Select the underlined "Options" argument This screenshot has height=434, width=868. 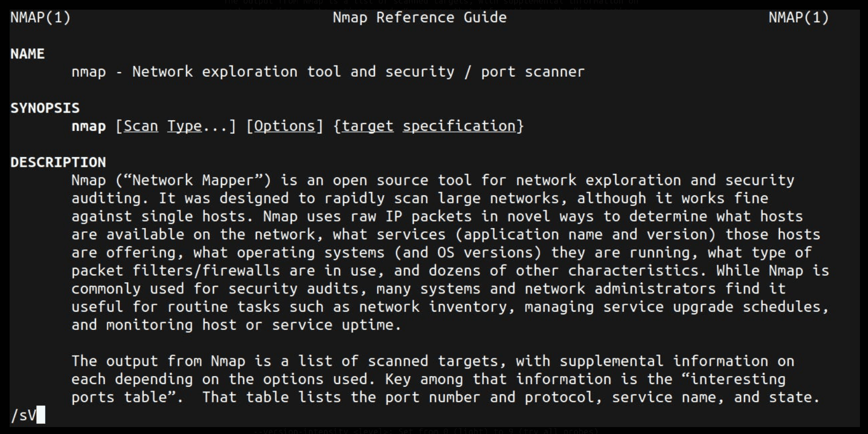click(x=284, y=126)
